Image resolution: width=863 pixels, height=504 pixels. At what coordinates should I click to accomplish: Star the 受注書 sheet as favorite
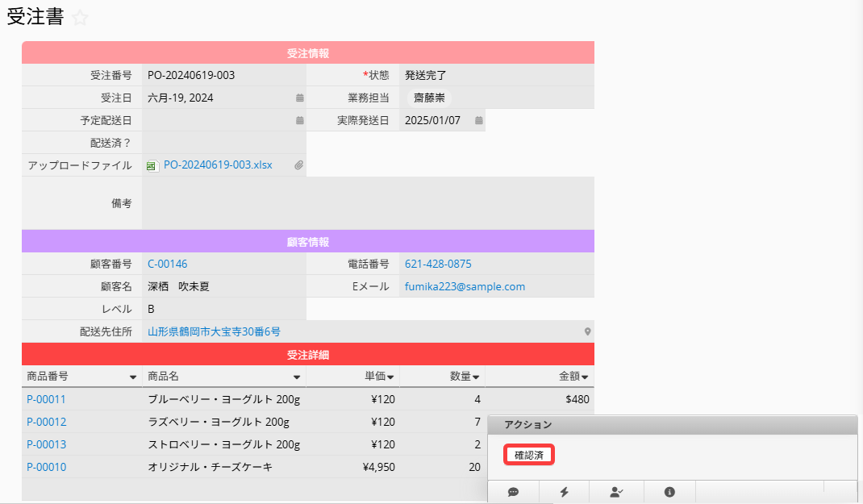[80, 19]
